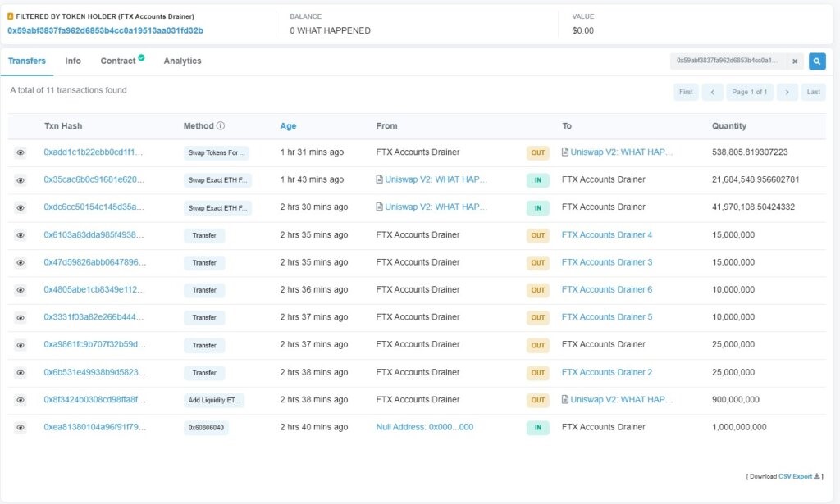Viewport: 840px width, 504px height.
Task: Open Uniswap V2 recipient in 900,000,000 quantity row
Action: pos(622,399)
